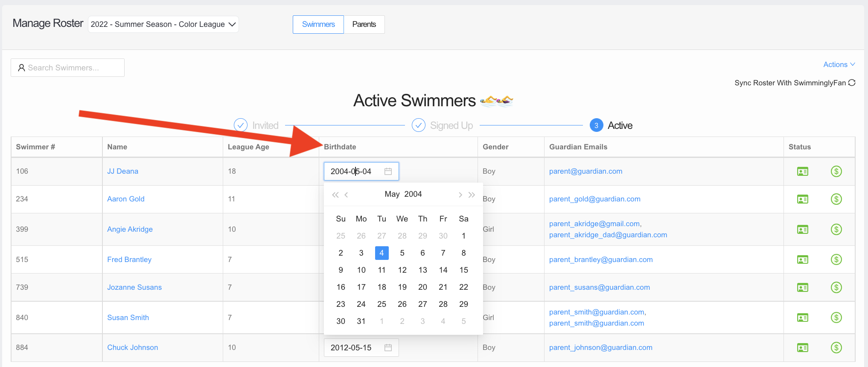Viewport: 868px width, 367px height.
Task: Open Aaron Gold swimmer profile link
Action: click(126, 199)
